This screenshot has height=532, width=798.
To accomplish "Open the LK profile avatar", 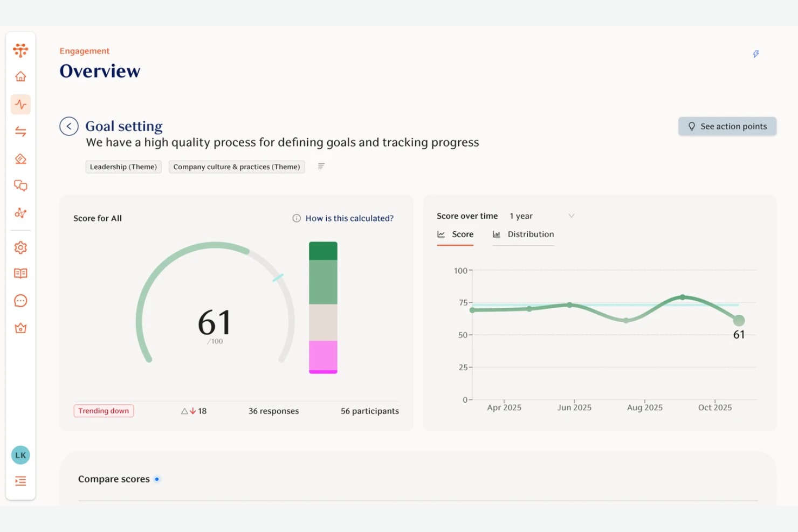I will [x=20, y=455].
